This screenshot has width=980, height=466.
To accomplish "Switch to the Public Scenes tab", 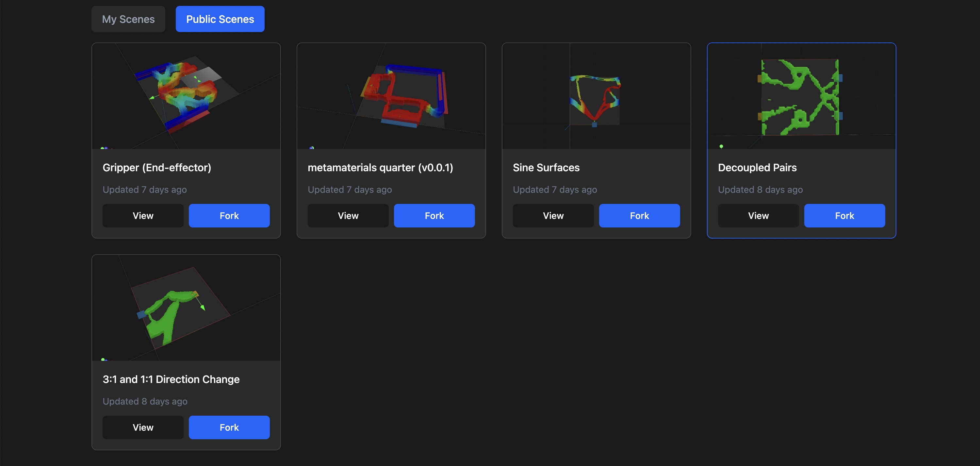I will [x=220, y=19].
